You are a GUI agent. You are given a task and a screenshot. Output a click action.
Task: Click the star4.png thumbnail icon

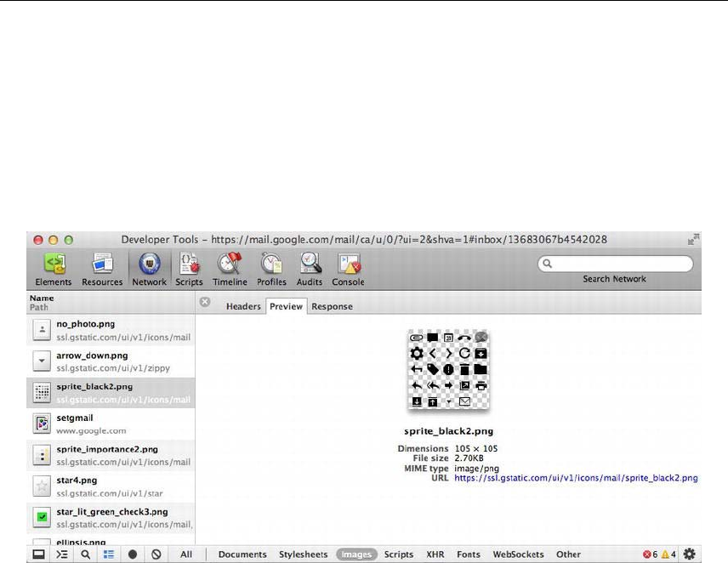pos(42,486)
